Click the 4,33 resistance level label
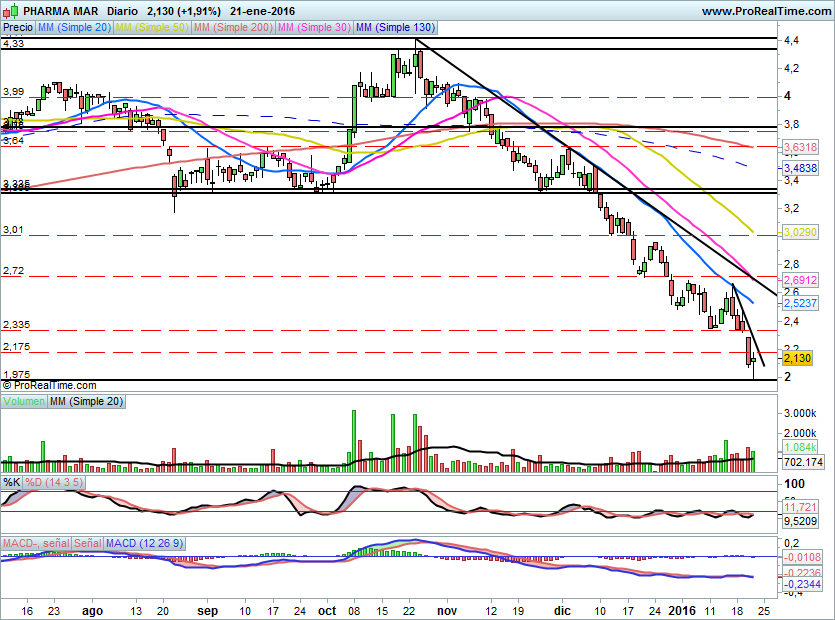 coord(13,44)
